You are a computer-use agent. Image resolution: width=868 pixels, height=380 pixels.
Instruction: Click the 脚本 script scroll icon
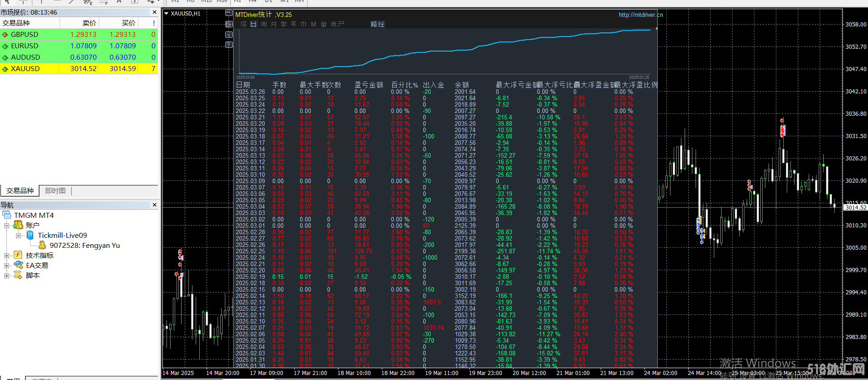click(18, 275)
